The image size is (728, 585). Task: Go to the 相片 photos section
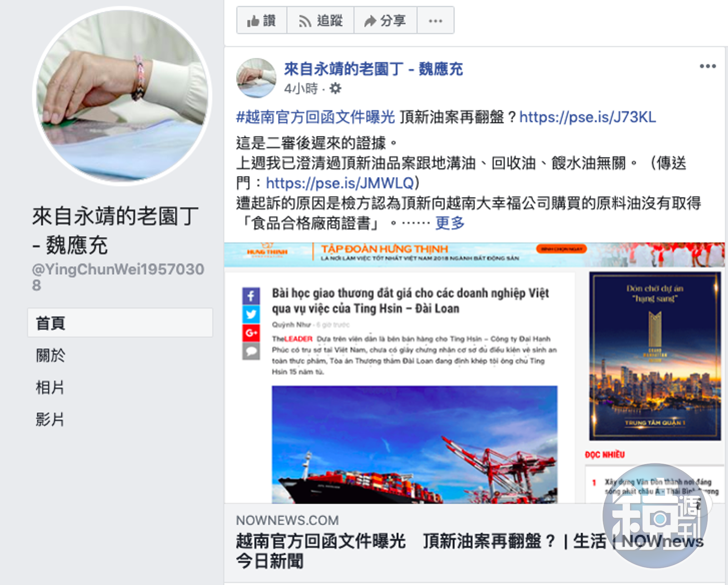(x=50, y=387)
